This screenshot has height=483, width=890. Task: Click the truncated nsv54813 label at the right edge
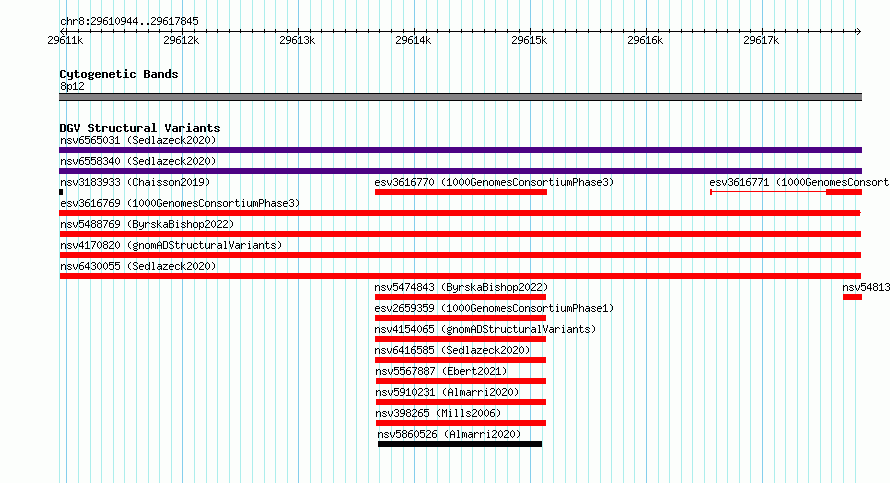coord(866,287)
